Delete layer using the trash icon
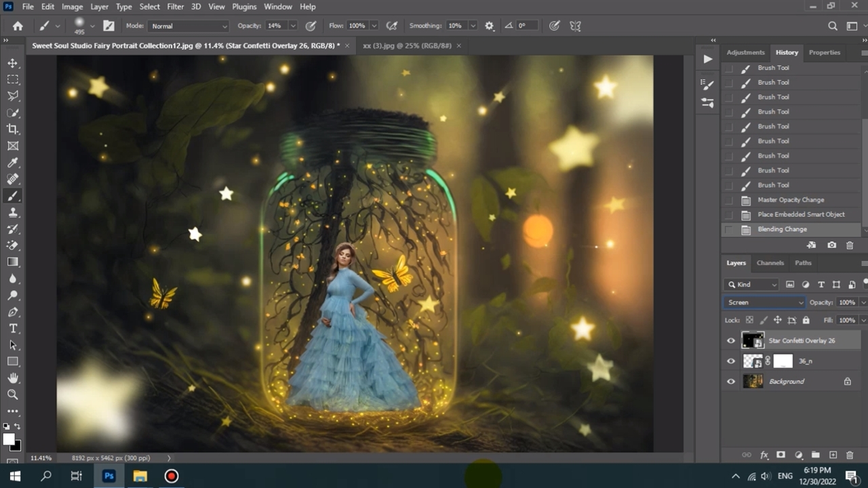 pos(850,455)
